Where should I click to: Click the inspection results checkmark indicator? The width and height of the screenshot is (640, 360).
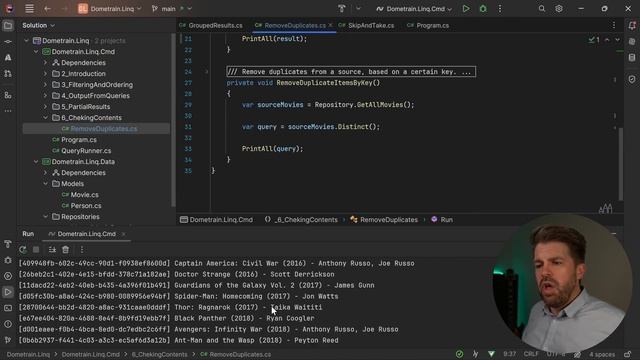pyautogui.click(x=594, y=40)
